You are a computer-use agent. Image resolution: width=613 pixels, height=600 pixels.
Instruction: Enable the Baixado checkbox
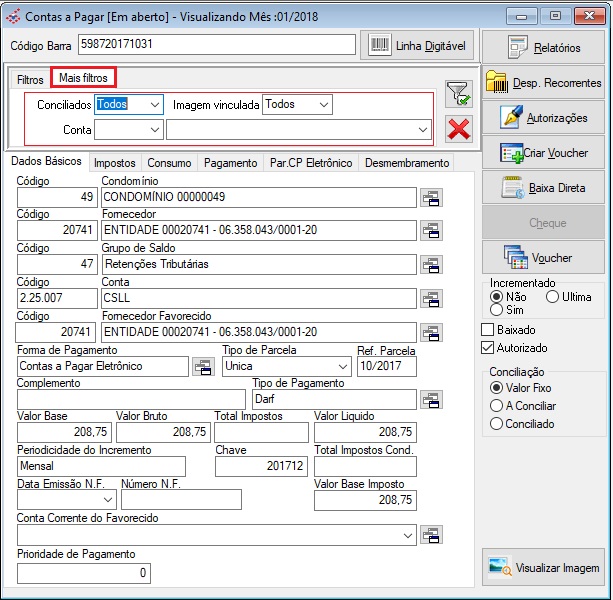coord(488,330)
